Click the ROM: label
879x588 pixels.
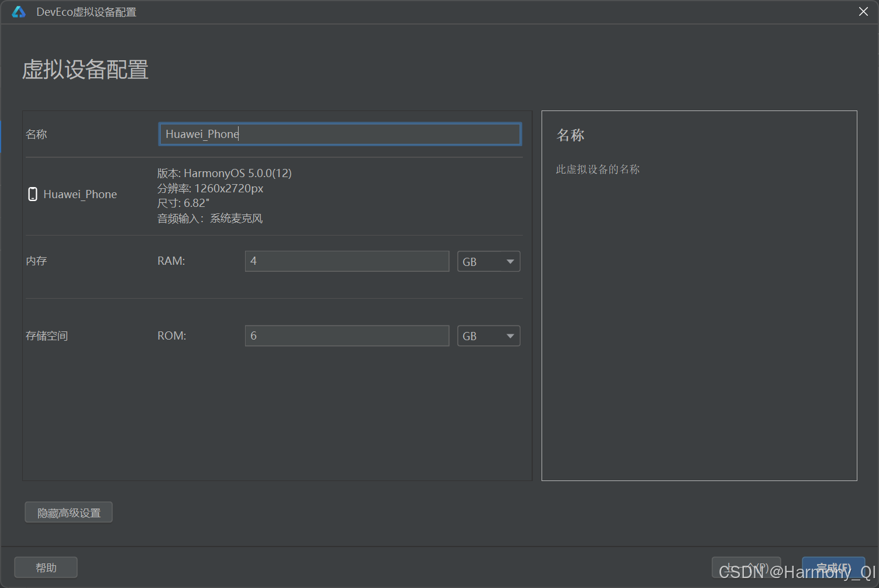[172, 335]
